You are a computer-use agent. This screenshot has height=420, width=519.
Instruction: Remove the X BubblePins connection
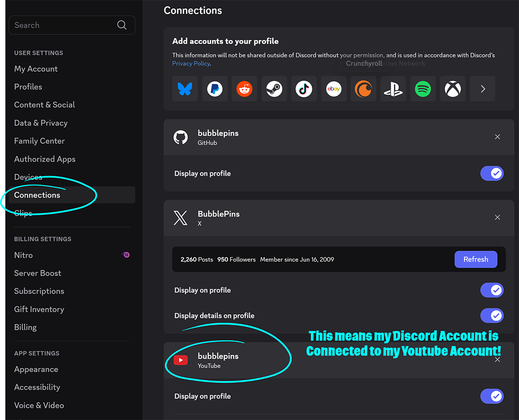point(497,217)
